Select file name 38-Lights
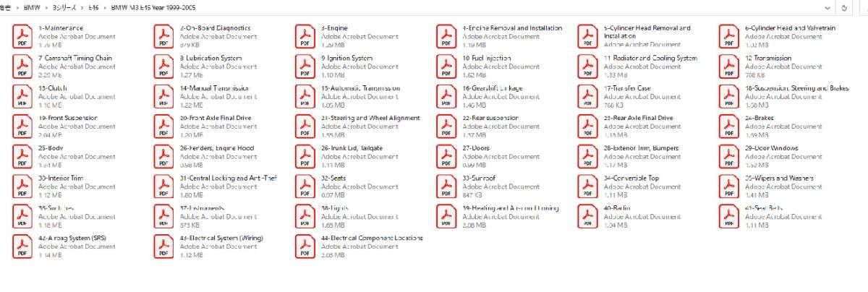This screenshot has width=868, height=292. (x=333, y=208)
